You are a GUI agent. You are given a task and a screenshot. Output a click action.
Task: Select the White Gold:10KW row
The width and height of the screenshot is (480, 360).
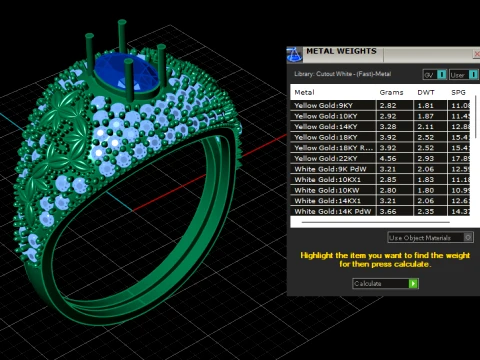(380, 190)
